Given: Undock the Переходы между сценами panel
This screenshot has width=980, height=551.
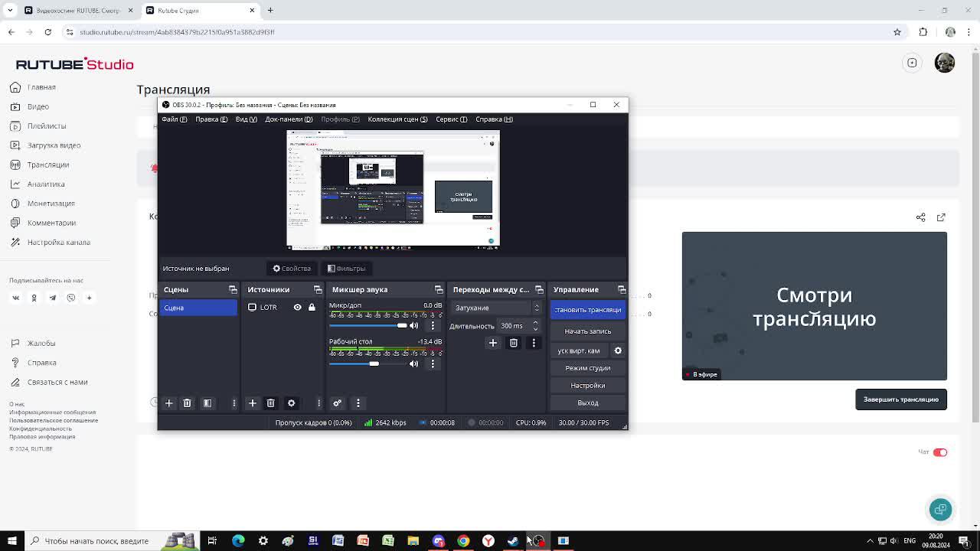Looking at the screenshot, I should [x=539, y=289].
